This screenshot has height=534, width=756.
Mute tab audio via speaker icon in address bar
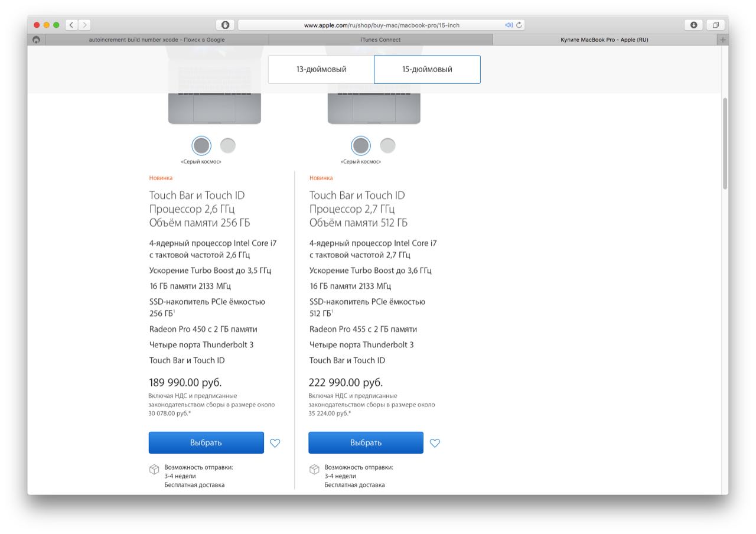click(x=509, y=25)
